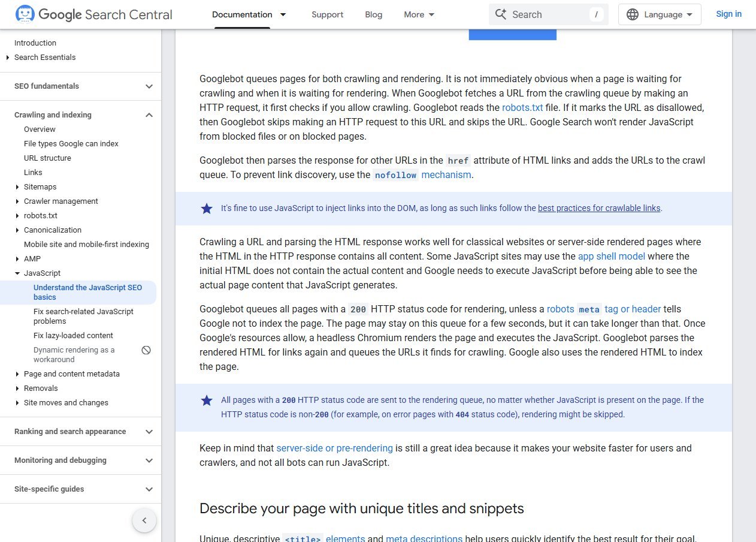Expand the robots.txt tree item
The height and width of the screenshot is (542, 756).
[x=17, y=216]
